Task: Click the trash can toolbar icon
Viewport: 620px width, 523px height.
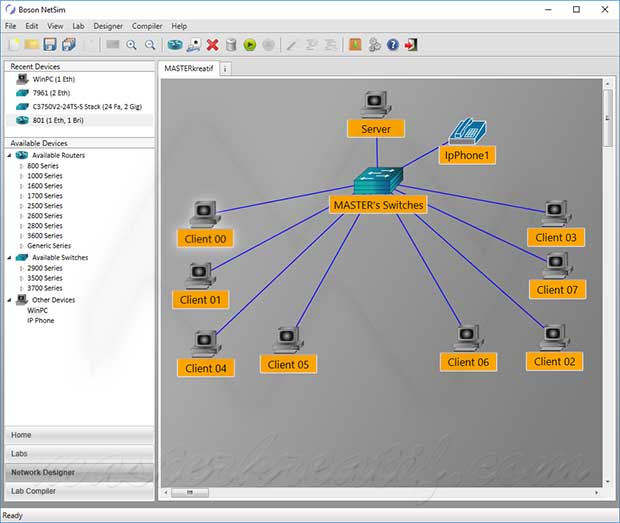Action: pos(231,45)
